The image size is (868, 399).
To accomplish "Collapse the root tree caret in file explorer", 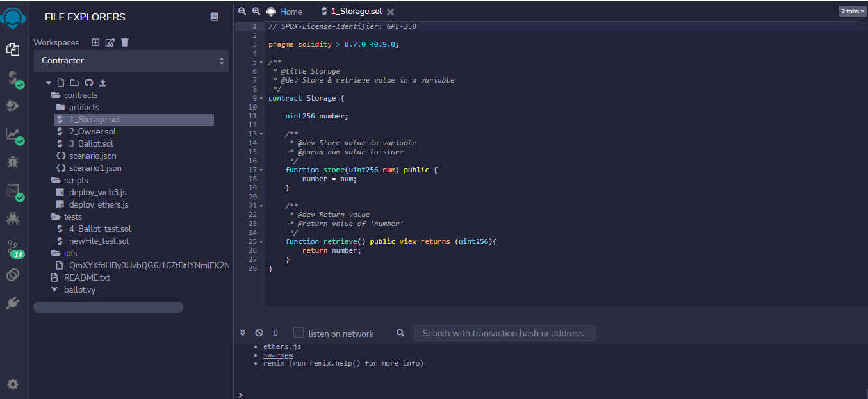I will pyautogui.click(x=49, y=83).
